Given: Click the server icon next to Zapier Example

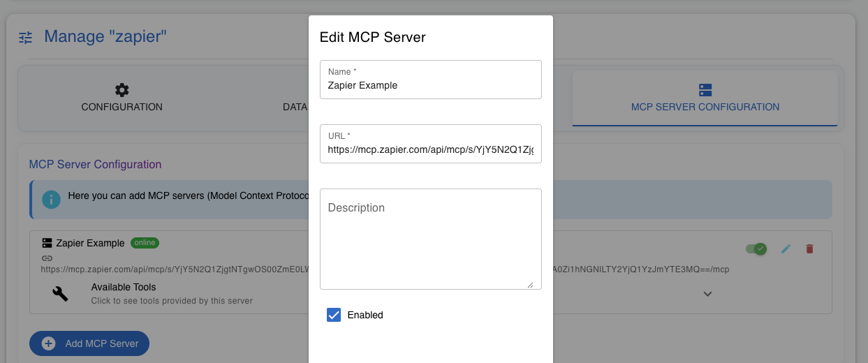Looking at the screenshot, I should 47,243.
